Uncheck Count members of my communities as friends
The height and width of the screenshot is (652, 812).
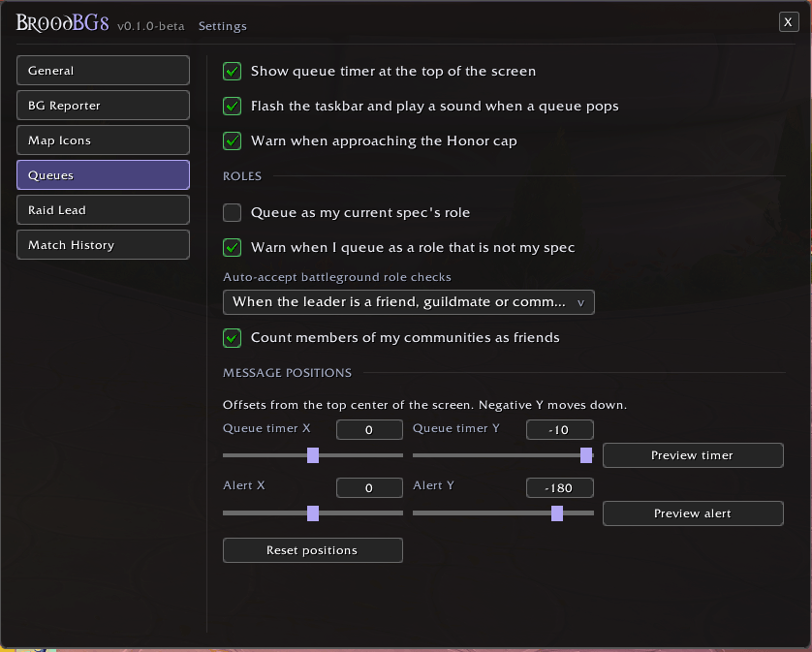click(x=232, y=338)
